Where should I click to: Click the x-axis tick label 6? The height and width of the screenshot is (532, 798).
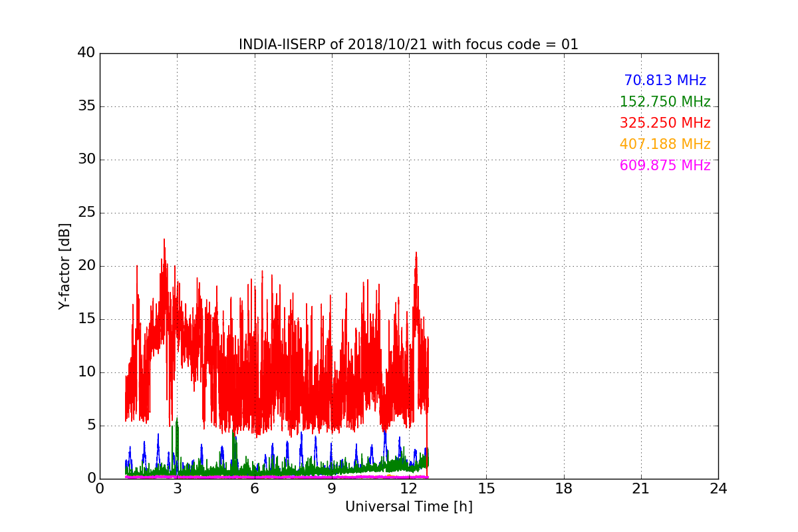pos(254,489)
